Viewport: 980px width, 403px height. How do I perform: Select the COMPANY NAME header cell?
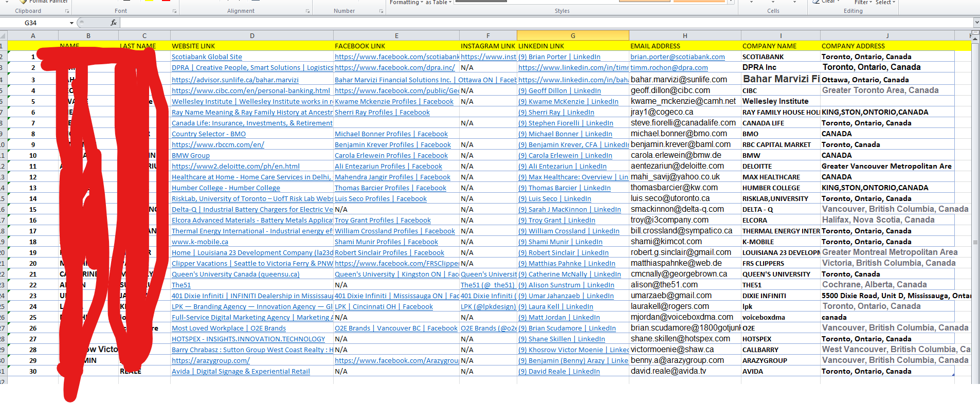(781, 46)
